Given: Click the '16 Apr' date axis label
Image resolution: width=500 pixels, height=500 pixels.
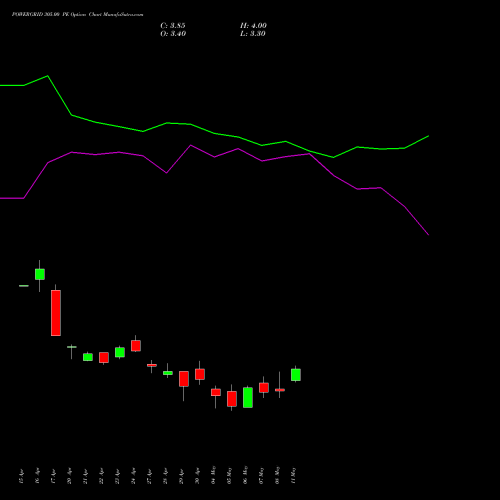Looking at the screenshot, I should pyautogui.click(x=37, y=477).
